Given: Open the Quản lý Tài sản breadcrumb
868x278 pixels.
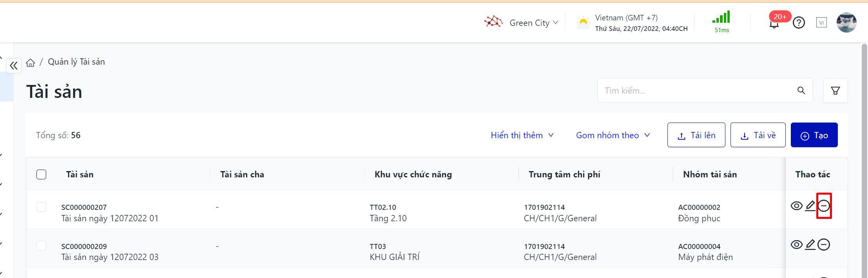Looking at the screenshot, I should click(x=76, y=62).
